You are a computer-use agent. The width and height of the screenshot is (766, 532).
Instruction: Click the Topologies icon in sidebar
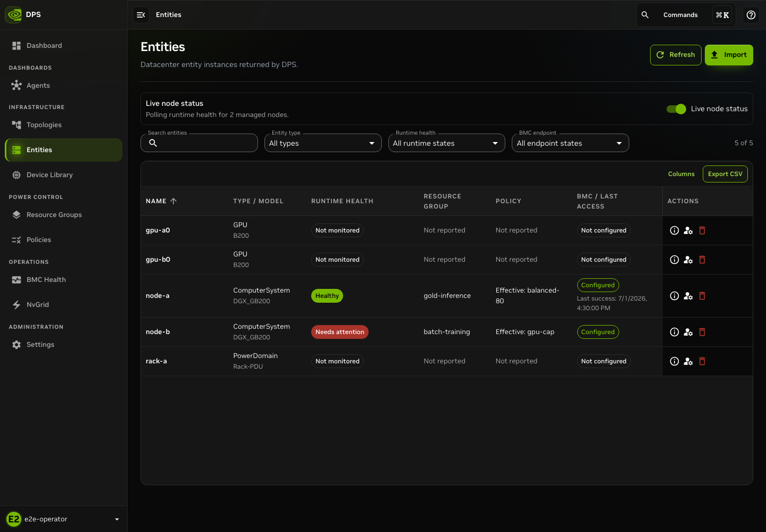pyautogui.click(x=16, y=124)
